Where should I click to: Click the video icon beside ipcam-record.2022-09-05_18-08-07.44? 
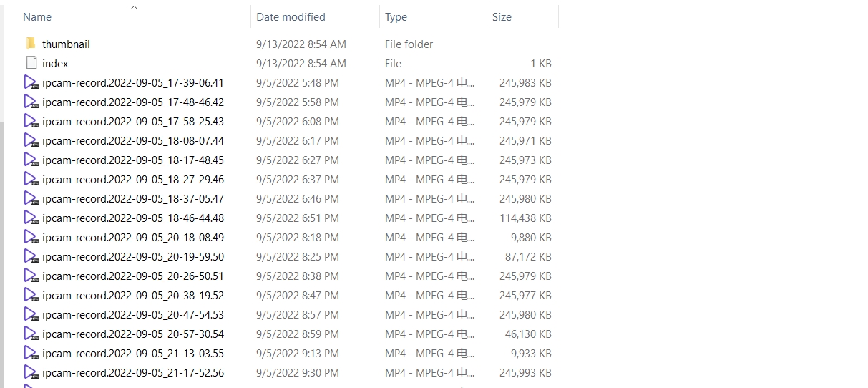pos(30,140)
